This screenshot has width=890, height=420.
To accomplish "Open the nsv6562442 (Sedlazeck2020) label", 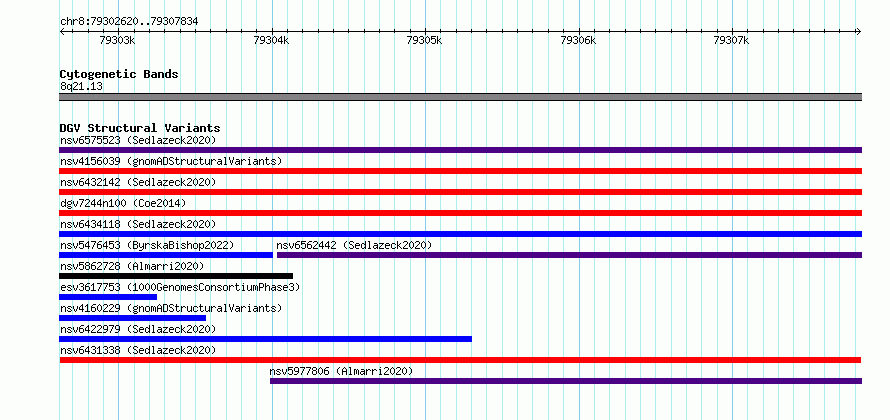I will (x=354, y=245).
